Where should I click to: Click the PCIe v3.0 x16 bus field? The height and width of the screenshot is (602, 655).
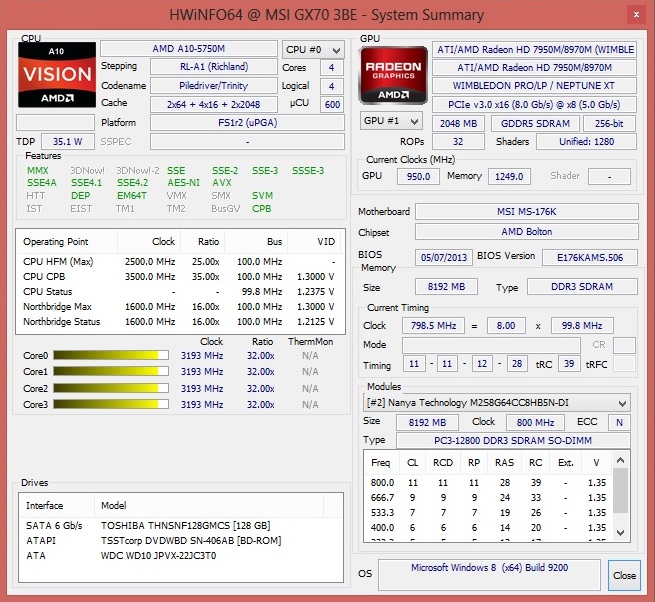click(534, 104)
